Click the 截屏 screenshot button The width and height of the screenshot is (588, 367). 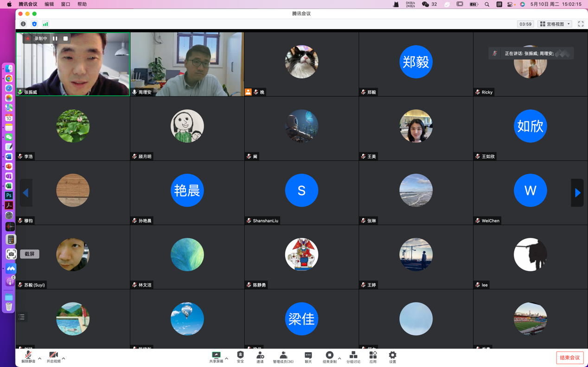pos(30,254)
